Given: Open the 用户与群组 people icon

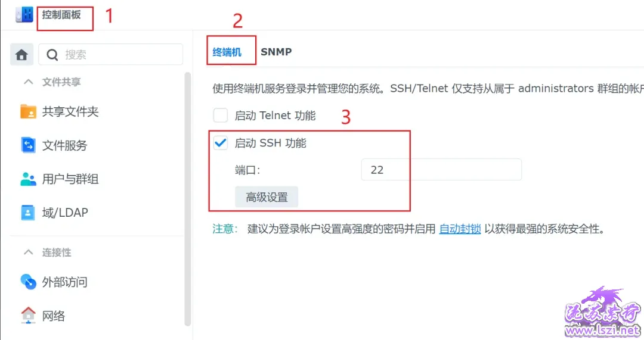Looking at the screenshot, I should (x=28, y=179).
